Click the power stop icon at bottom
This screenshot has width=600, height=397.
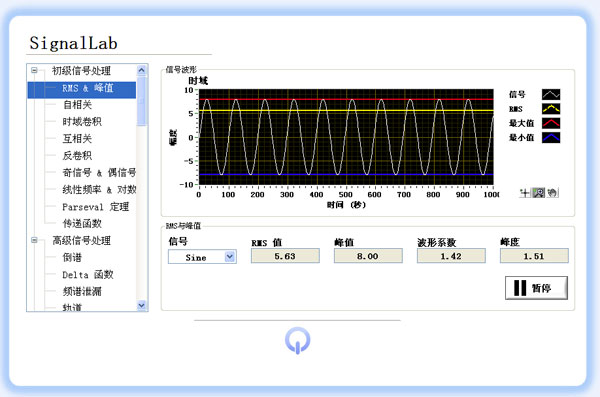point(297,340)
